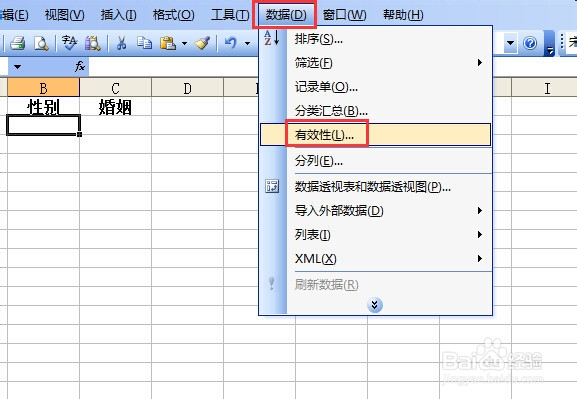The height and width of the screenshot is (399, 577).
Task: Click the sort A-Z icon in menu
Action: tap(272, 38)
